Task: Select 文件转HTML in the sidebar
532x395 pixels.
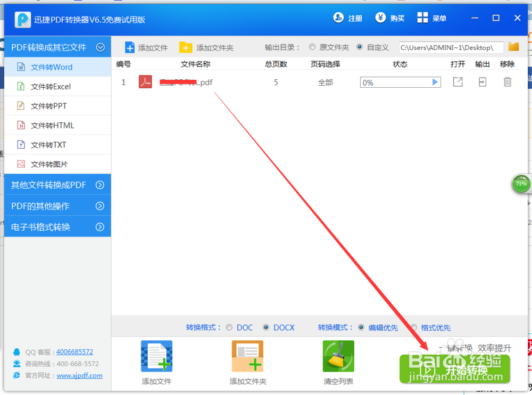Action: pyautogui.click(x=57, y=125)
